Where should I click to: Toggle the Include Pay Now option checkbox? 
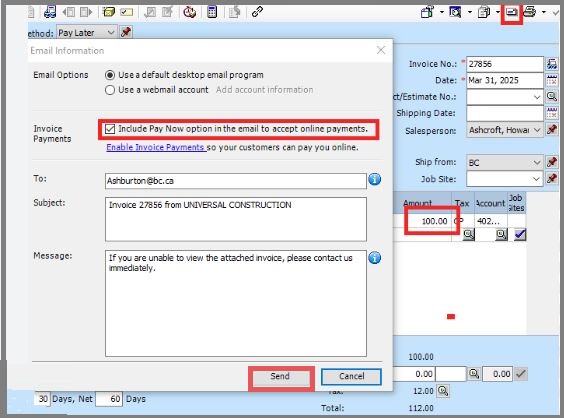coord(110,129)
